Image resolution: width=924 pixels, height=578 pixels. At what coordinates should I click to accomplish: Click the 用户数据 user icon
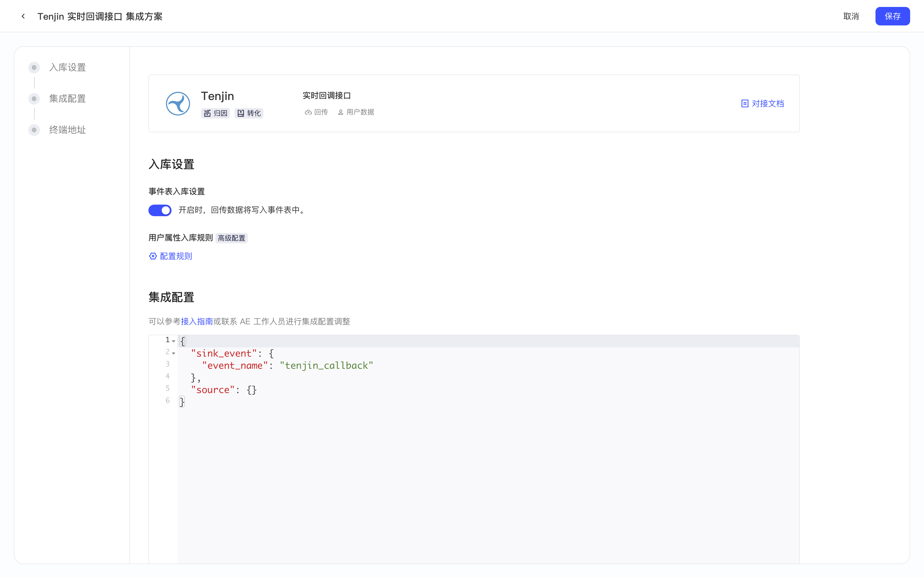[341, 112]
